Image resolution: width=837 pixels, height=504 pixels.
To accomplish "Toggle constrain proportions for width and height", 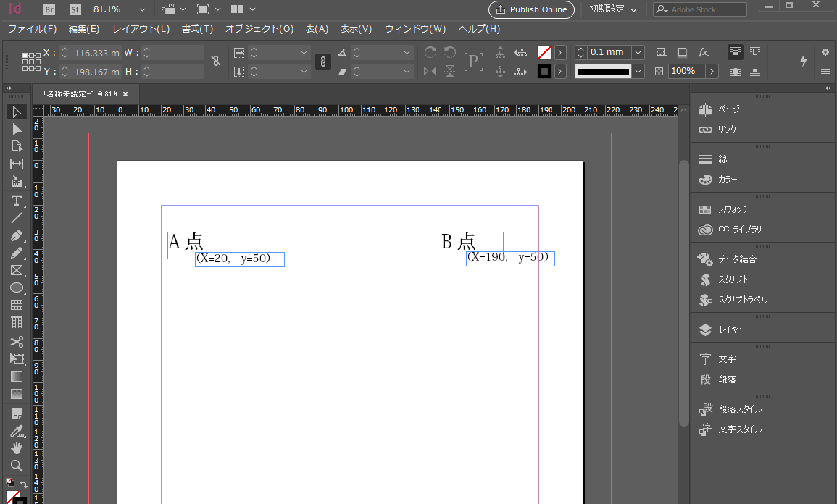I will pyautogui.click(x=216, y=62).
